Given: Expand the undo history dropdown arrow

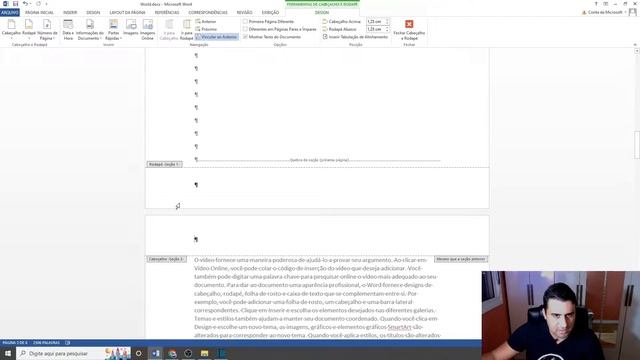Looking at the screenshot, I should [x=30, y=4].
